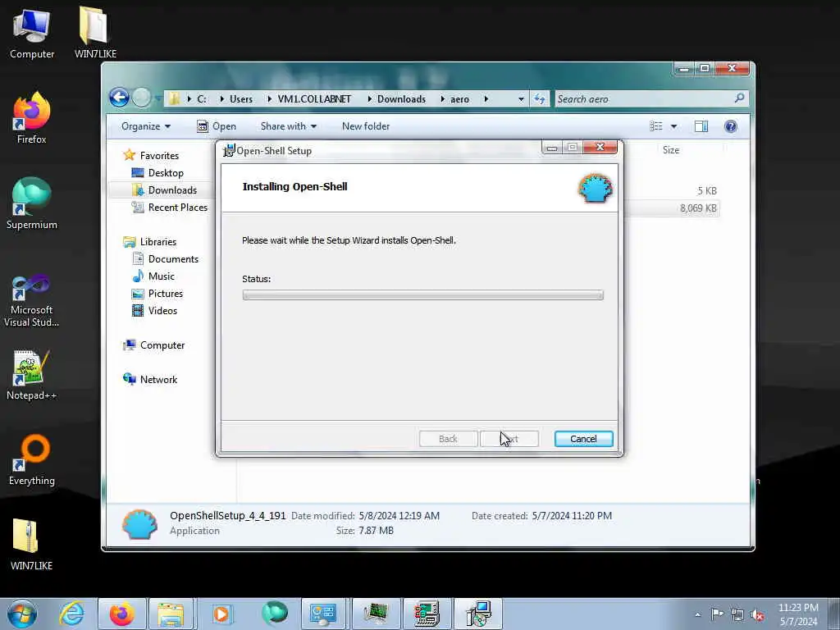This screenshot has height=630, width=840.
Task: Click aero segment in address bar
Action: [x=459, y=99]
